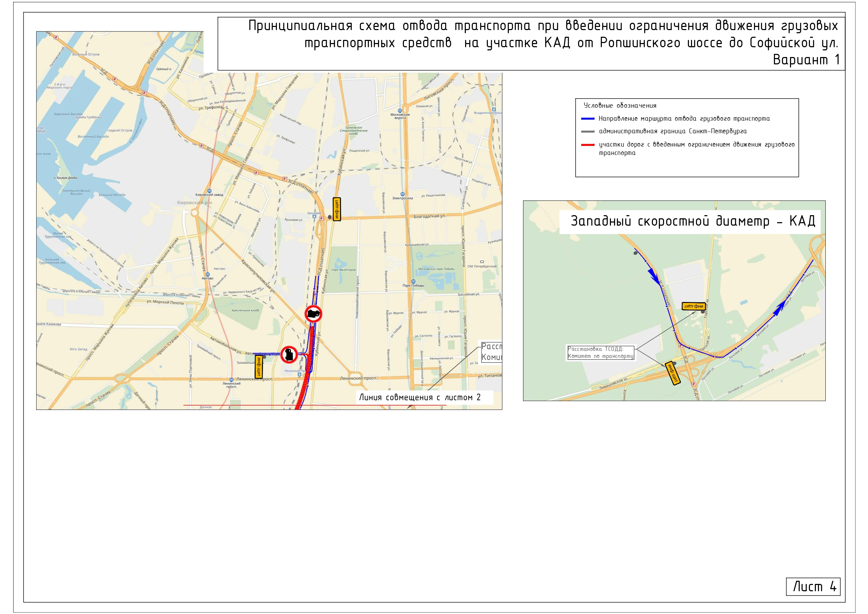Click the restriction sign near Автомобильная ул.
868x614 pixels.
(x=289, y=354)
